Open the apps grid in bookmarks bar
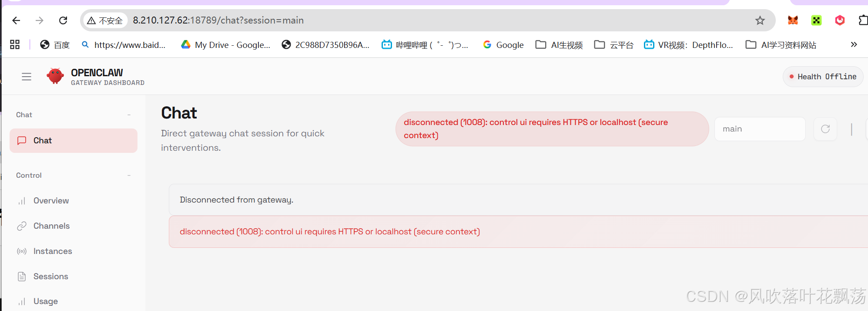Screen dimensions: 868x311 [x=15, y=44]
